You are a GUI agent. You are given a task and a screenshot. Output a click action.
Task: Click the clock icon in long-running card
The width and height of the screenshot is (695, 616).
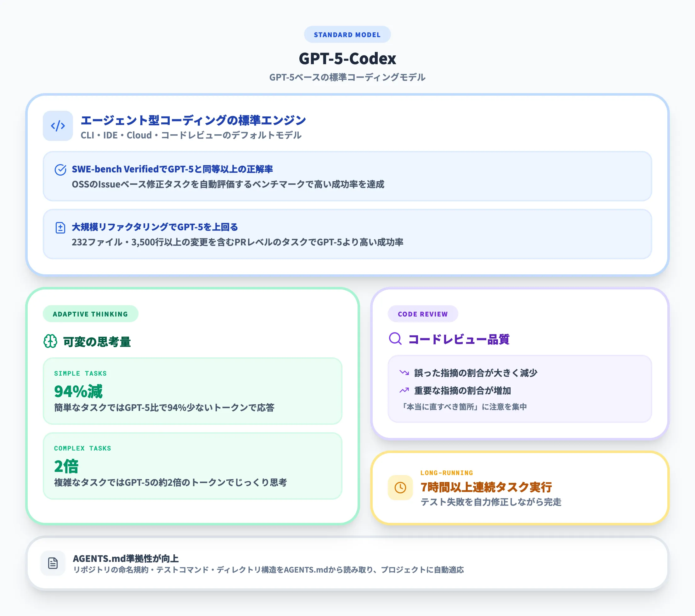point(400,488)
